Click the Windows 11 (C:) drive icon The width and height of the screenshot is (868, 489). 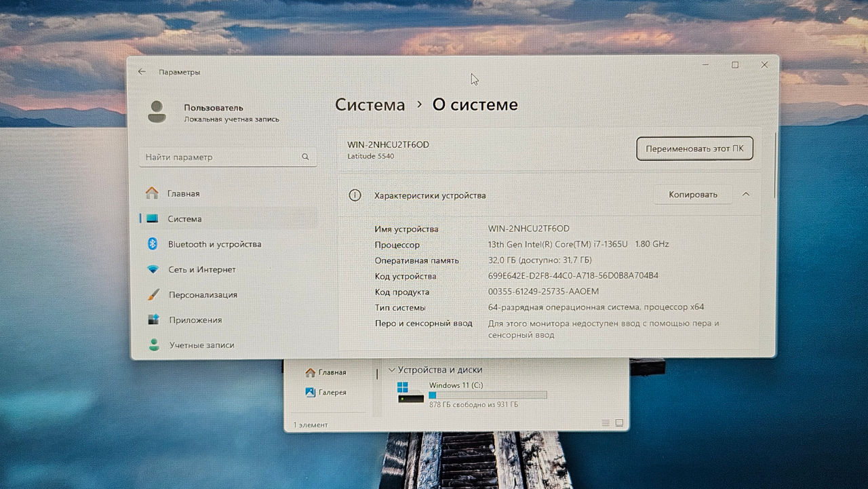[411, 391]
